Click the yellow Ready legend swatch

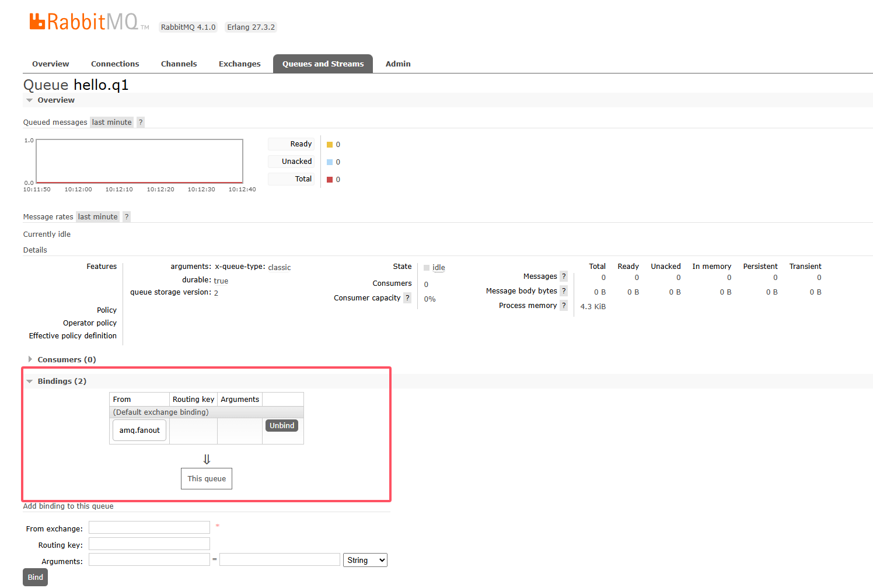tap(330, 145)
